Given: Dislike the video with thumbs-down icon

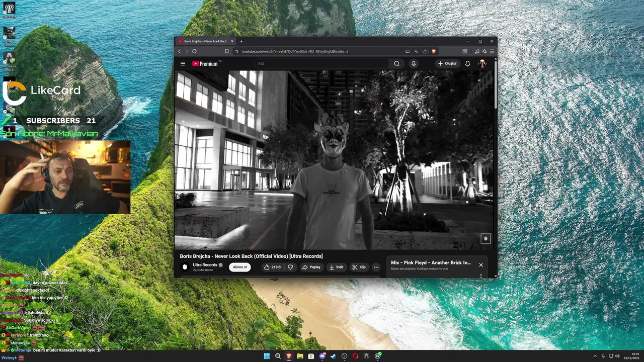Looking at the screenshot, I should [290, 267].
